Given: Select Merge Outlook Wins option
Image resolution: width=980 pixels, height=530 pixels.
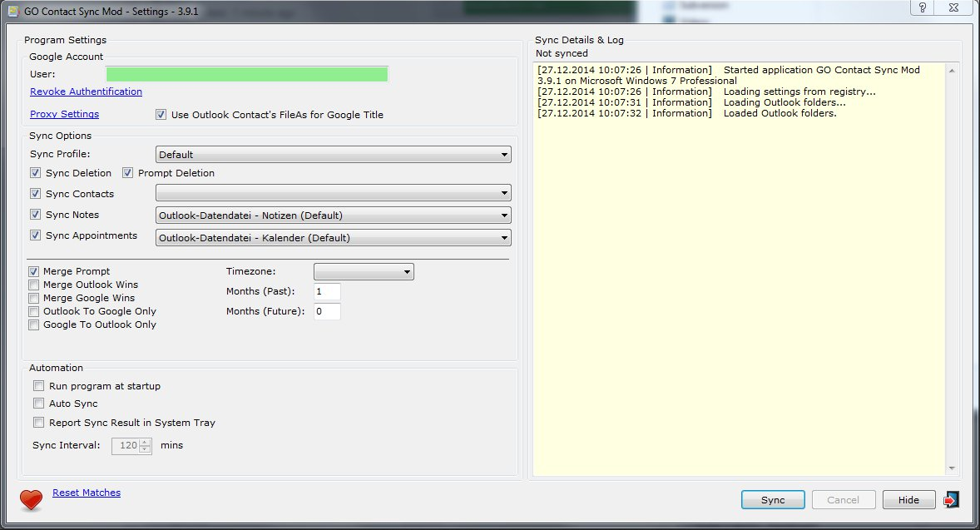Looking at the screenshot, I should pyautogui.click(x=34, y=285).
